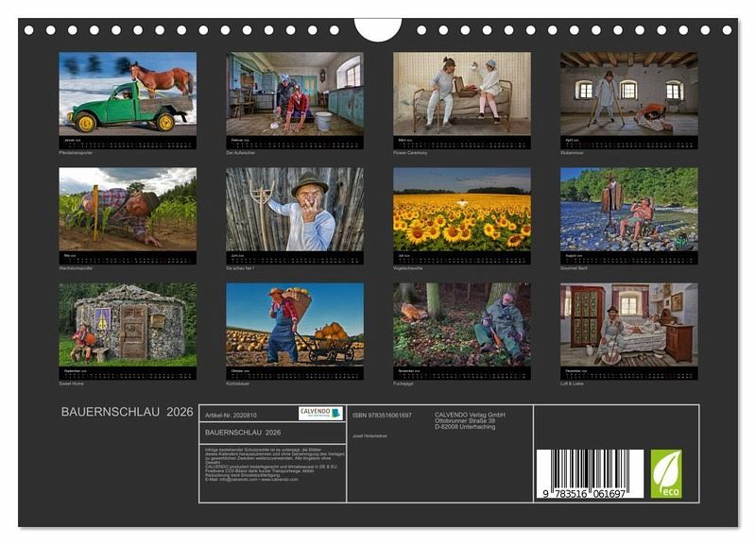Screen dimensions: 756x545
Task: Select the June man with pitchfork photo
Action: click(x=295, y=209)
